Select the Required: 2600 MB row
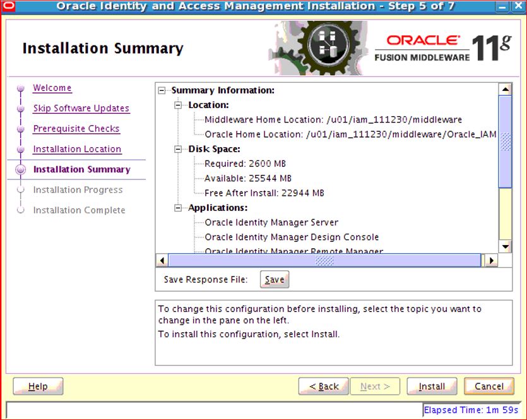Screen dimensions: 527x420 (245, 164)
